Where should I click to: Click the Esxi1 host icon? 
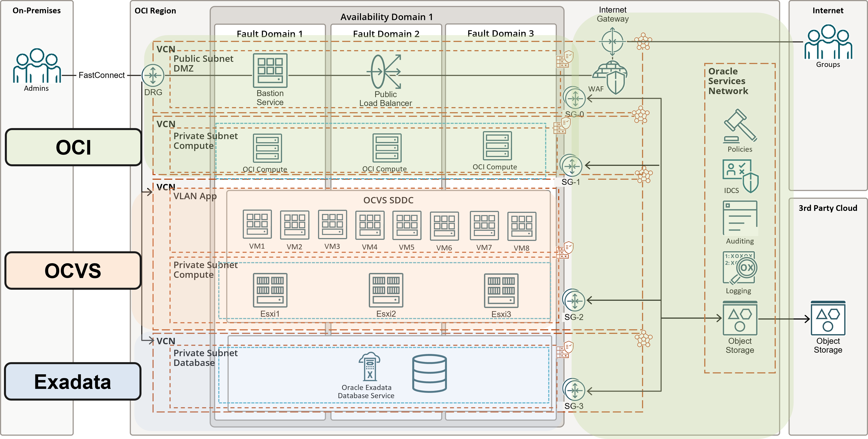(270, 290)
